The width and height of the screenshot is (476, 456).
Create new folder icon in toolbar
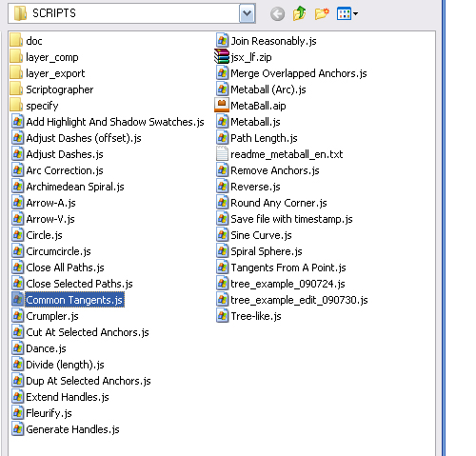pyautogui.click(x=322, y=13)
